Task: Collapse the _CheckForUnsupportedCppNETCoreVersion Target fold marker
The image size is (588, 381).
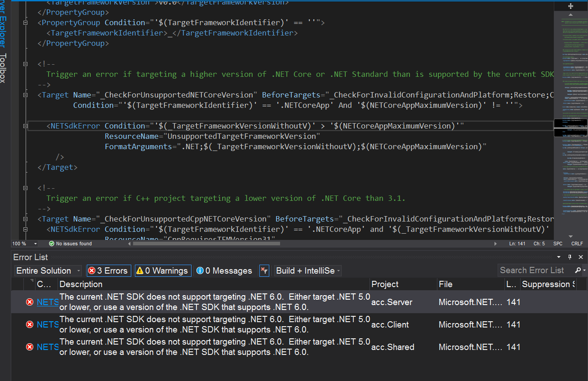Action: [25, 219]
